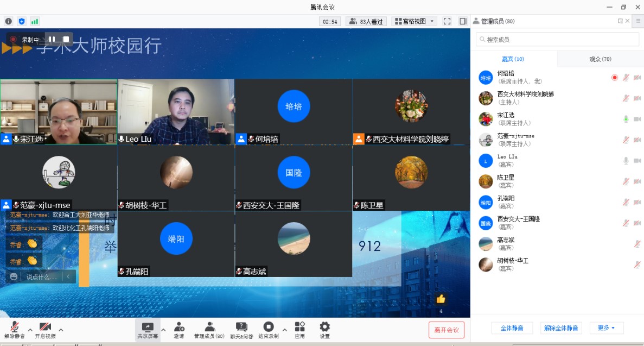
Task: Open the grid view (宫格视图) dropdown
Action: pyautogui.click(x=414, y=21)
